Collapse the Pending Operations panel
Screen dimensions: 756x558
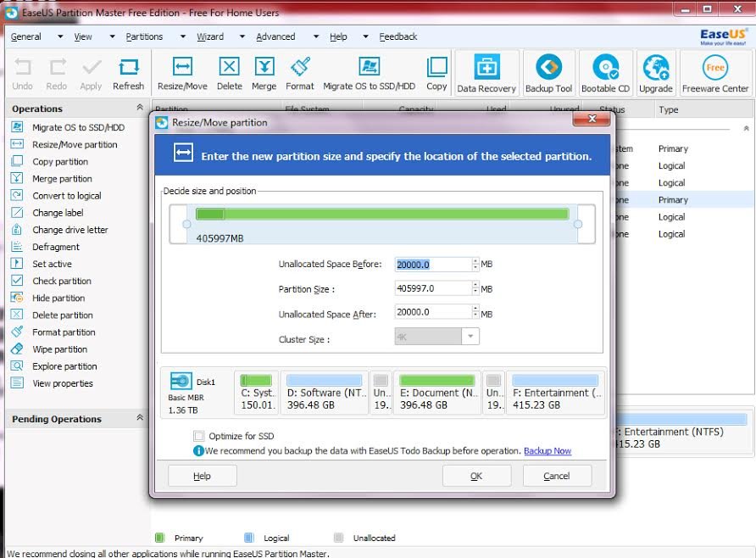pyautogui.click(x=140, y=418)
